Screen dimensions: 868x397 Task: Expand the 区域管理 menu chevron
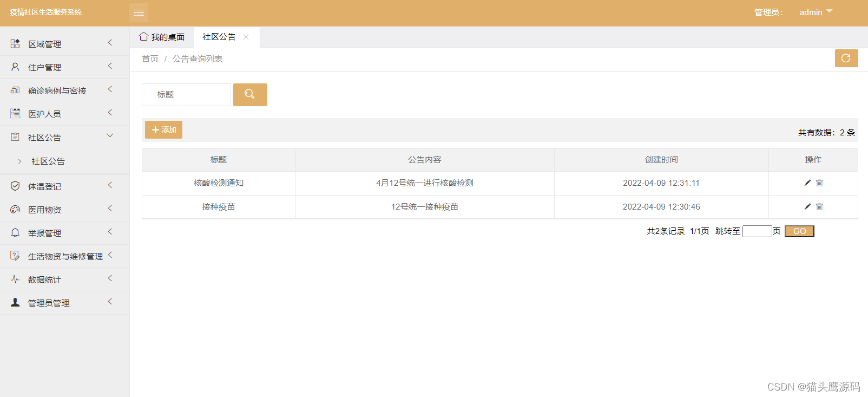coord(110,43)
